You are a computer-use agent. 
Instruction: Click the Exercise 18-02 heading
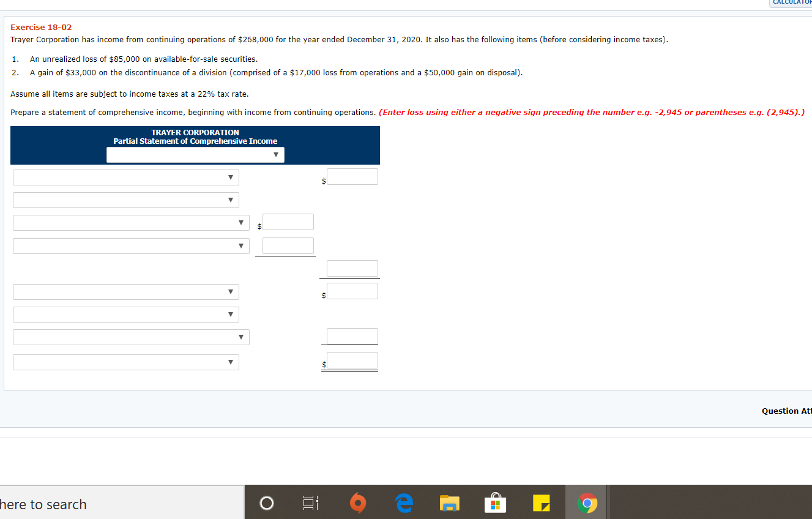tap(40, 27)
